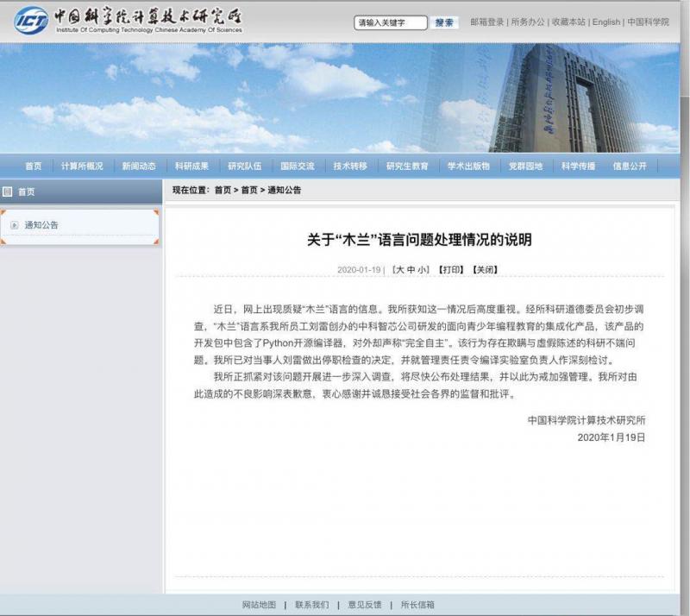
Task: Click the 关闭 close button
Action: [485, 270]
